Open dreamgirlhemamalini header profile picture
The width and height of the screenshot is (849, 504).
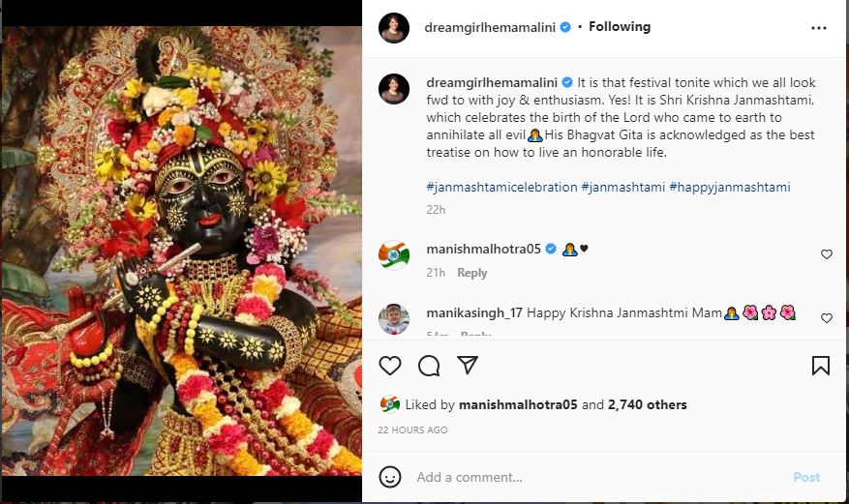click(394, 28)
